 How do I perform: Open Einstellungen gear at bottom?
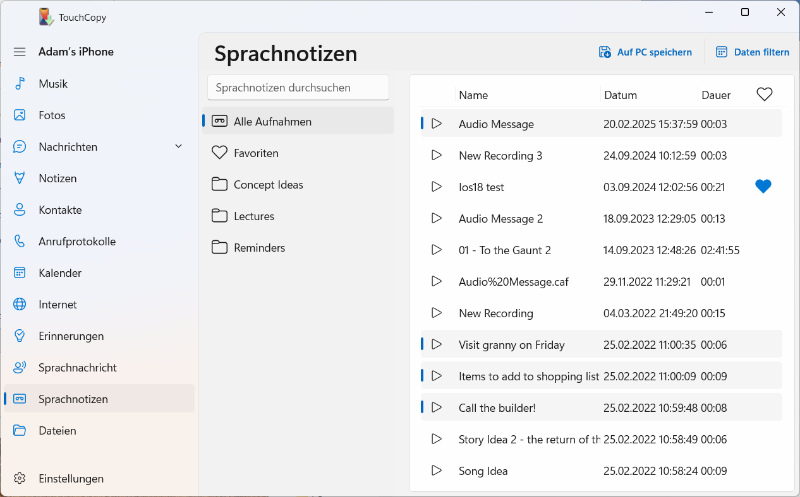pyautogui.click(x=19, y=478)
